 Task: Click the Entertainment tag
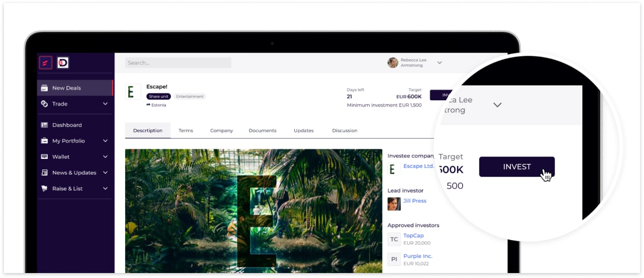190,96
